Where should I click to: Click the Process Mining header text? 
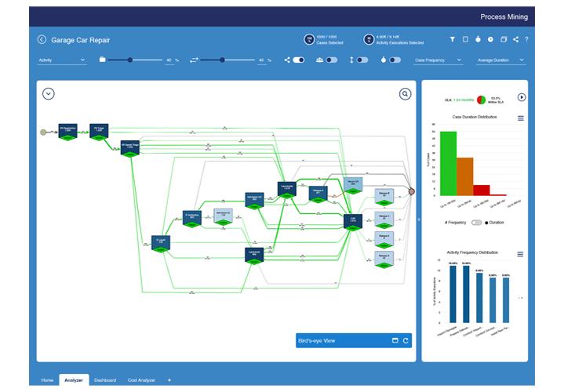(x=504, y=17)
